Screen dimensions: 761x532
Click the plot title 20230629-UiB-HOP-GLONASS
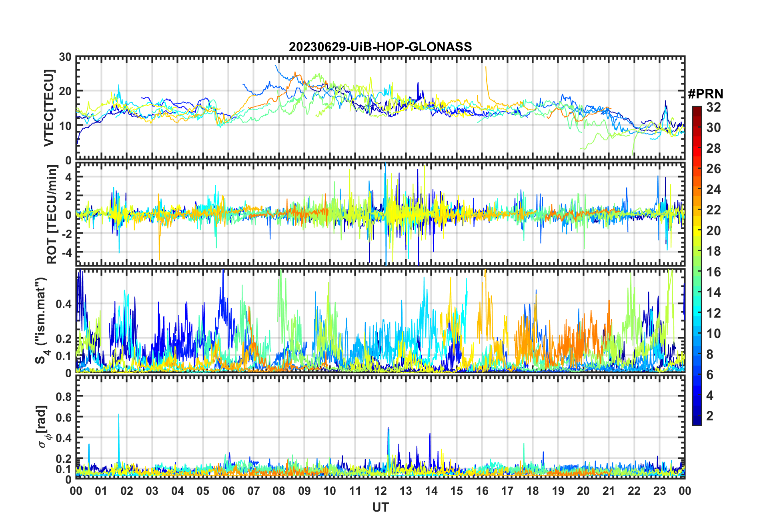[380, 47]
